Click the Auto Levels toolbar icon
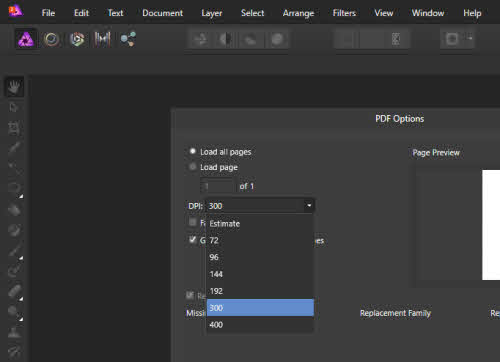Viewport: 500px width, 362px height. pyautogui.click(x=201, y=40)
